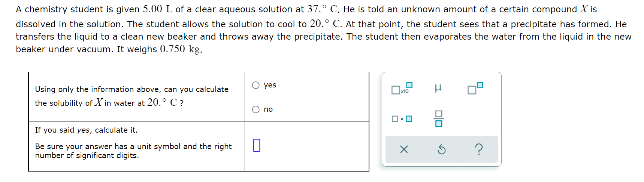Click the 'If you said yes, calculate it' text
Viewport: 644px width, 182px height.
pyautogui.click(x=86, y=130)
